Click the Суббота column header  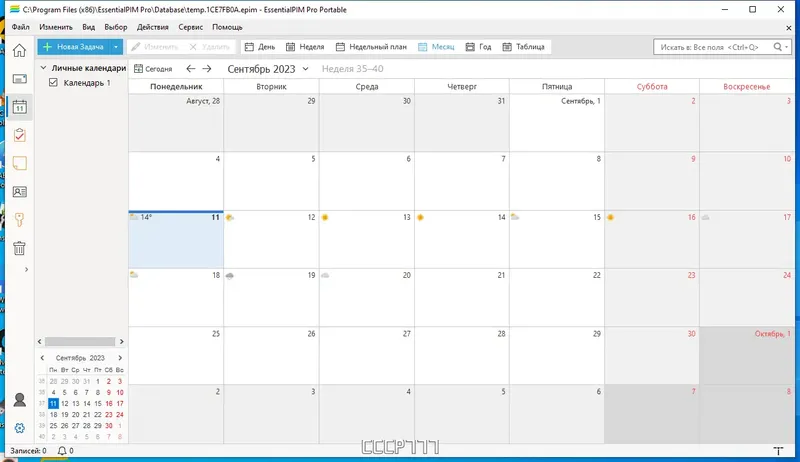(652, 87)
